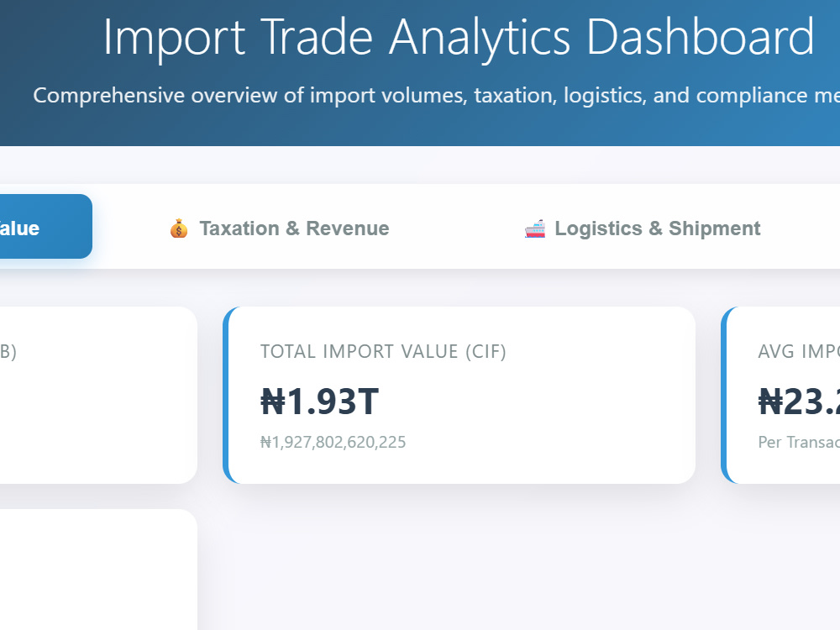
Task: Select the active blue Value tab
Action: tap(43, 227)
